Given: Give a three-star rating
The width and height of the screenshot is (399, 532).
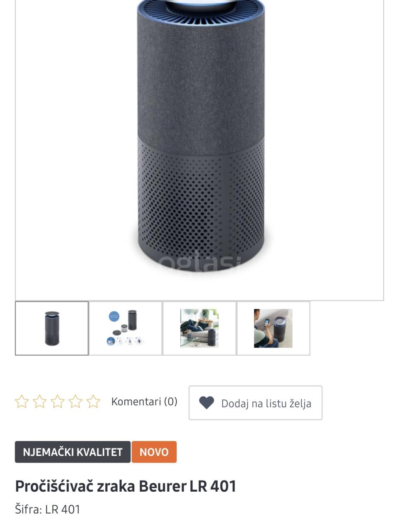Looking at the screenshot, I should pos(57,401).
